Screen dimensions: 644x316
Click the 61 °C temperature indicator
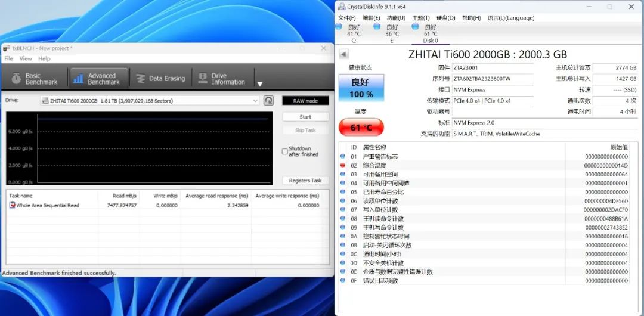point(361,128)
